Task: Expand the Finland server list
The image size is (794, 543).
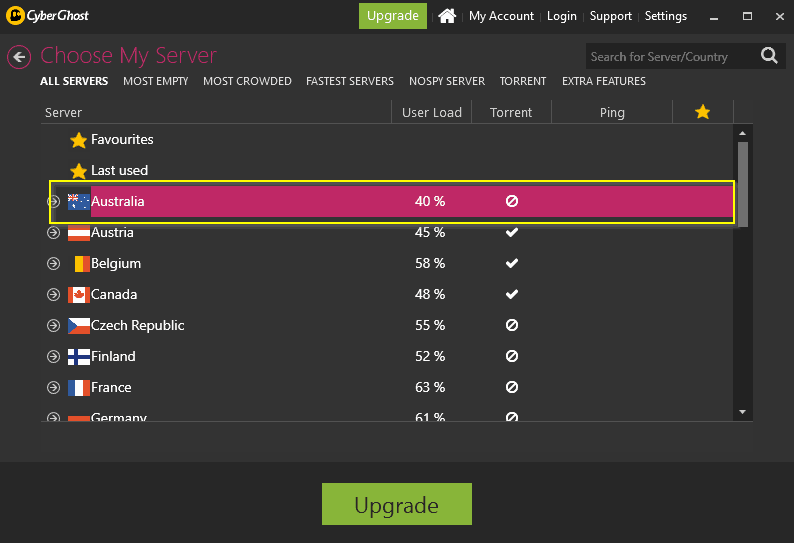Action: (x=53, y=357)
